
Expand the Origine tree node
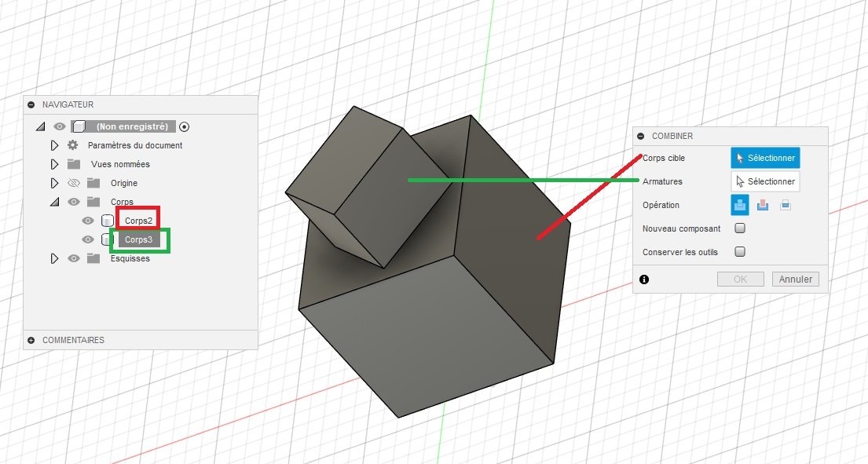(x=54, y=183)
